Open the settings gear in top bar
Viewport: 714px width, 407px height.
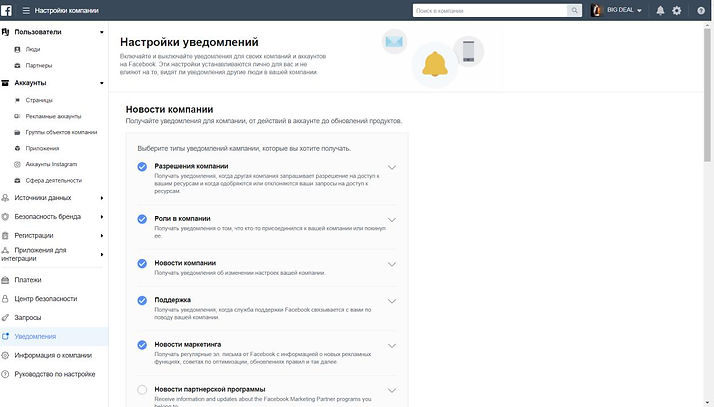(677, 10)
